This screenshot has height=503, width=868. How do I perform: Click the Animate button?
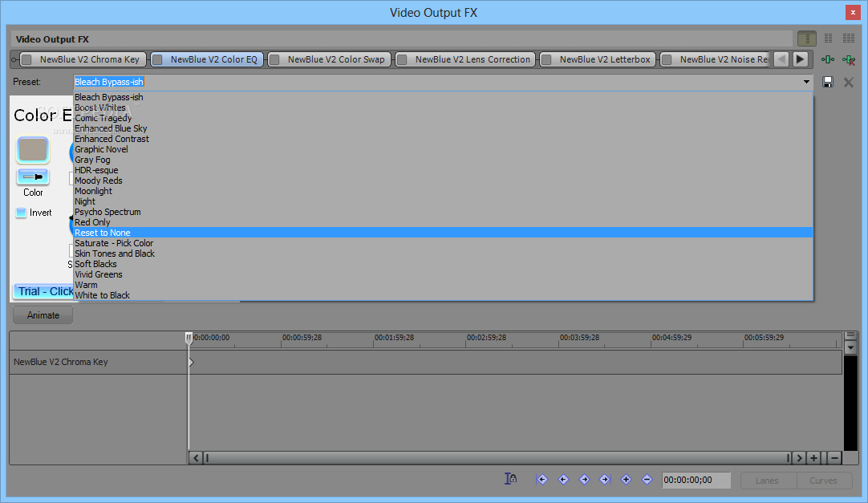(43, 314)
